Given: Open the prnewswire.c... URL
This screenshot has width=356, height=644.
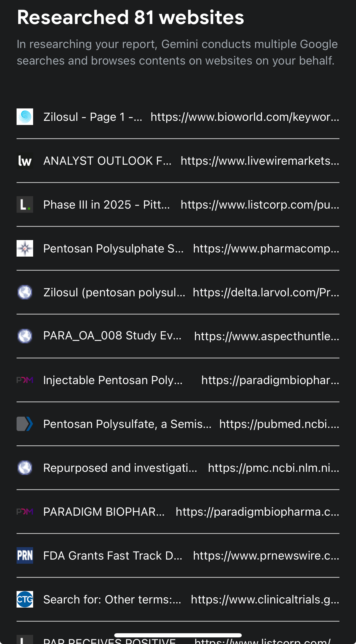Looking at the screenshot, I should click(266, 556).
